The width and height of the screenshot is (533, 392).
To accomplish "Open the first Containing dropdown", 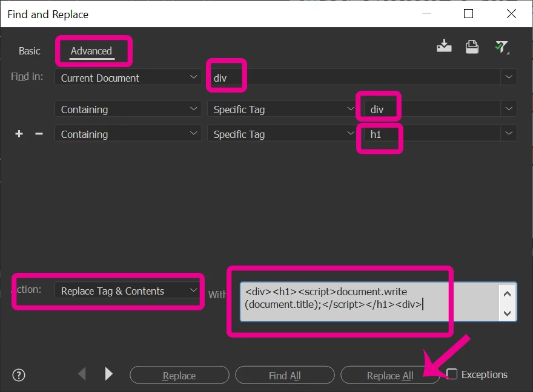I will coord(128,109).
